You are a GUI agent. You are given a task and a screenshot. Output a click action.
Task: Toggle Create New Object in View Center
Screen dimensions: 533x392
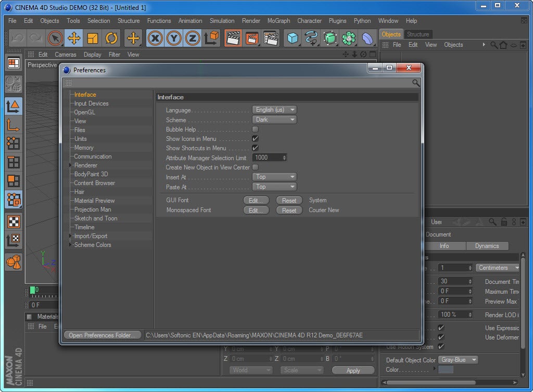click(x=255, y=167)
